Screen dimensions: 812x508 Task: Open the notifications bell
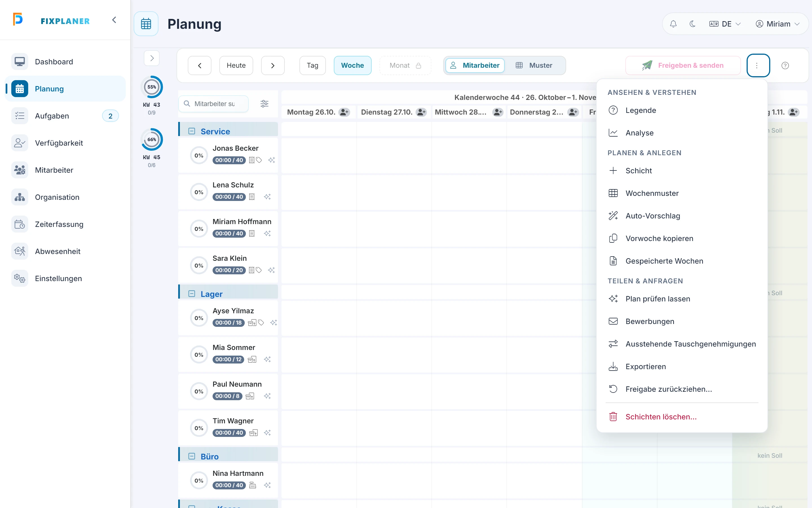tap(673, 24)
